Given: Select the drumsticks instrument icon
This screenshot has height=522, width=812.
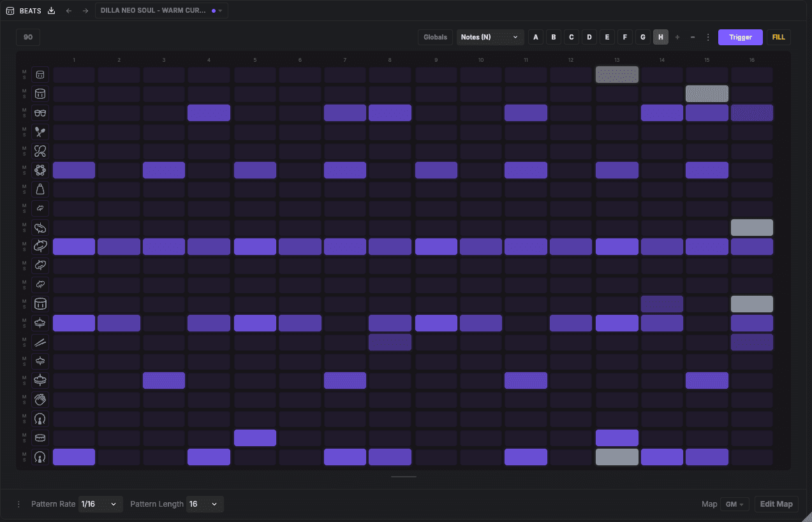Looking at the screenshot, I should [40, 342].
